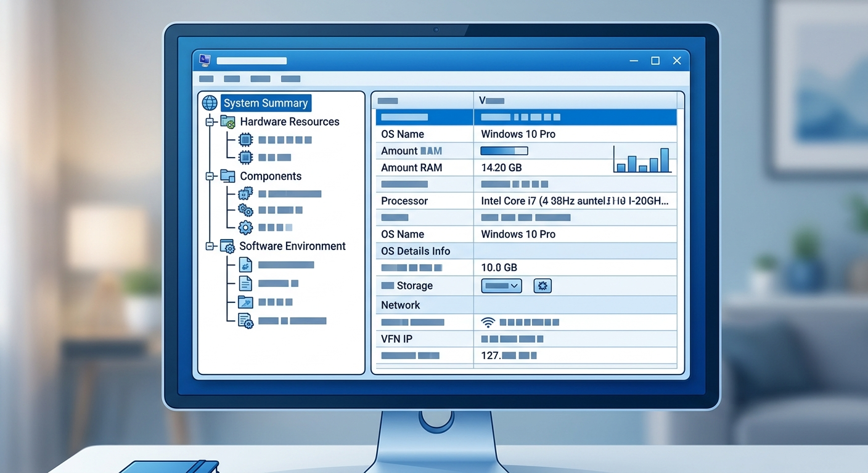The height and width of the screenshot is (473, 868).
Task: Select System Summary in the tree
Action: point(266,103)
